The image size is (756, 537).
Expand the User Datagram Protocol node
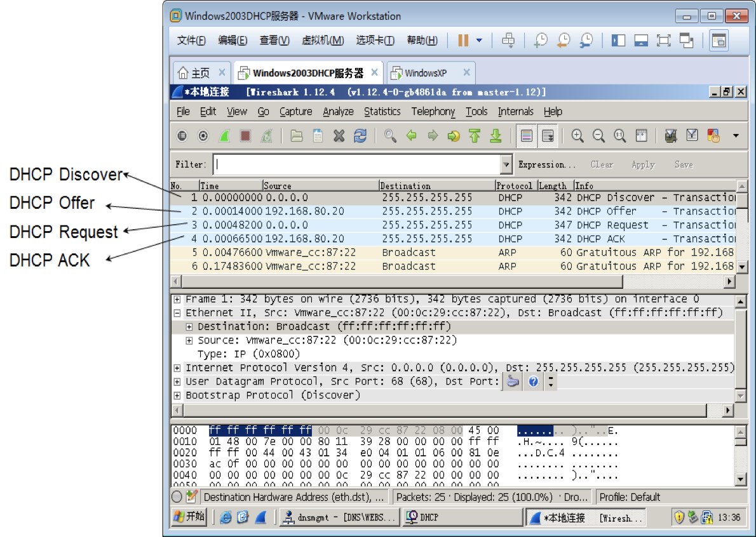[x=177, y=382]
